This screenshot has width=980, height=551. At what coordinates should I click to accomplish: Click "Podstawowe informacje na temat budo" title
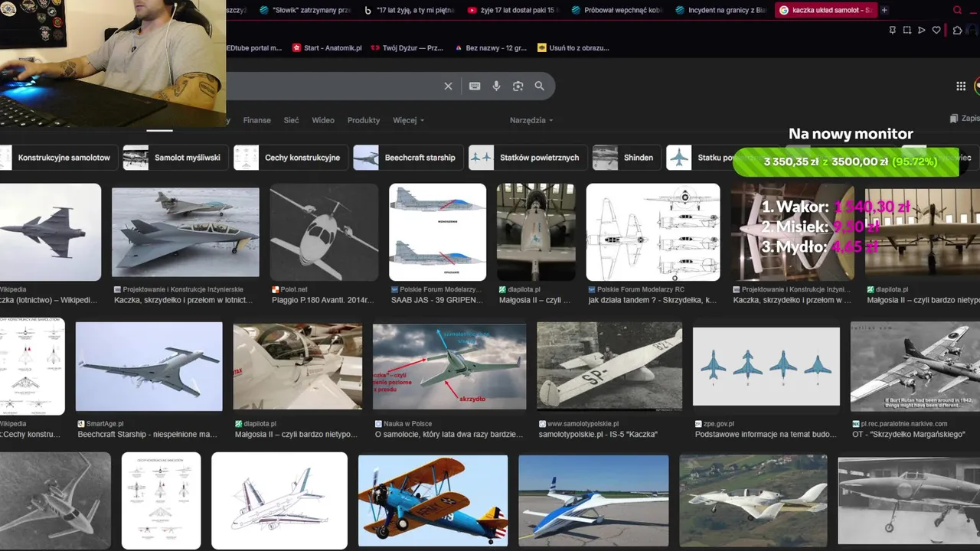pos(766,434)
